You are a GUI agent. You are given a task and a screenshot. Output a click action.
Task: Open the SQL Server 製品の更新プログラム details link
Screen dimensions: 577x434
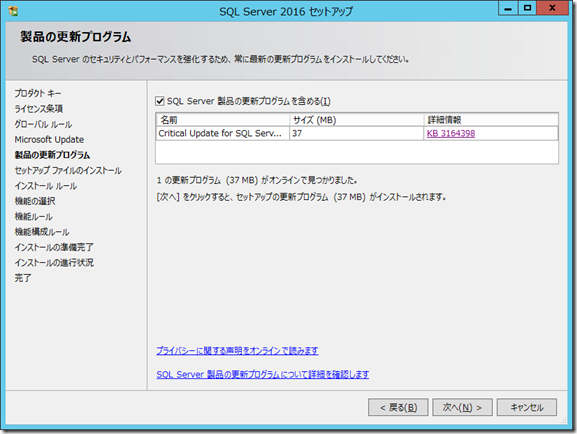click(x=262, y=374)
